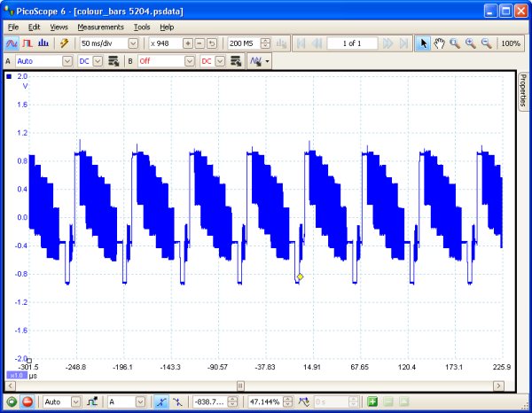Open Channel A options icon
Viewport: 532px width, 413px height.
113,61
